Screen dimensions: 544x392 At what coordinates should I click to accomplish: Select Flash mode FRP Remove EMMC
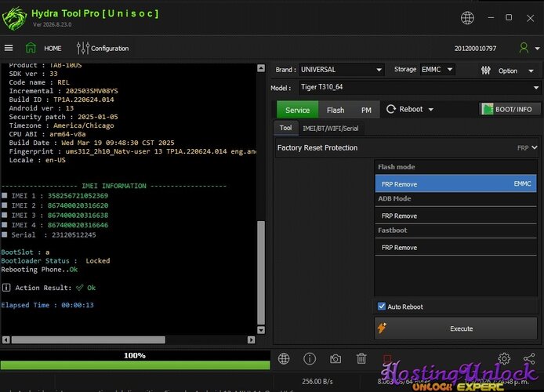[x=456, y=183]
